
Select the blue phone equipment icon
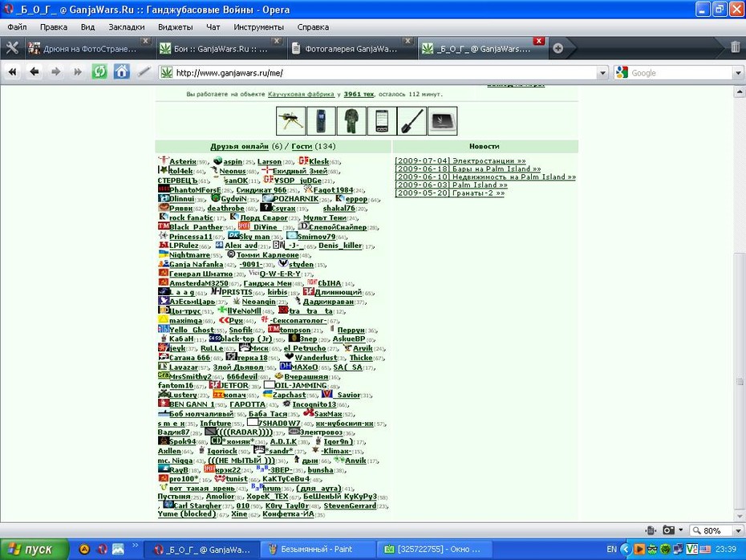[x=321, y=121]
